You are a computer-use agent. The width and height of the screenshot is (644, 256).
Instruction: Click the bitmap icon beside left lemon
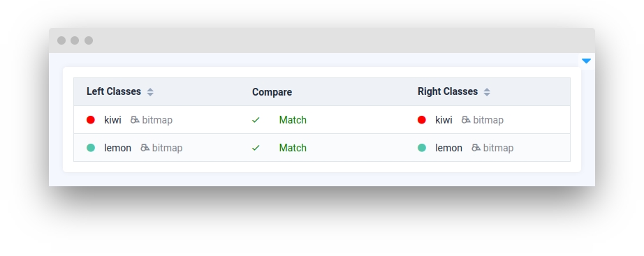point(145,148)
